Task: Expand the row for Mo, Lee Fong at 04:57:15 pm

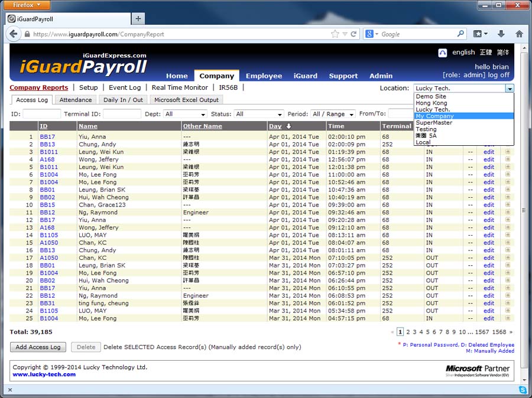Action: tap(508, 318)
